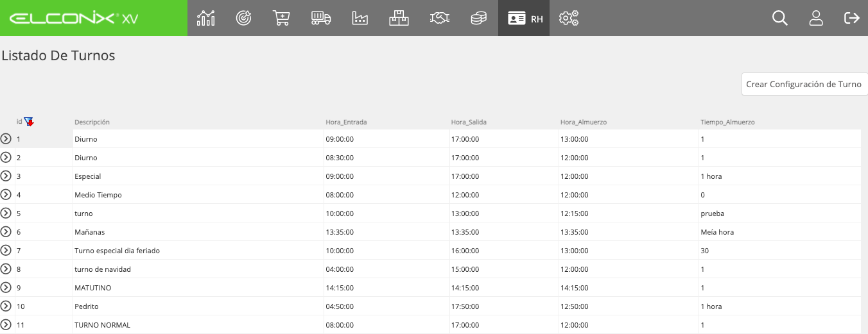The width and height of the screenshot is (868, 334).
Task: Click the 12:15:00 lunch time cell
Action: (629, 213)
